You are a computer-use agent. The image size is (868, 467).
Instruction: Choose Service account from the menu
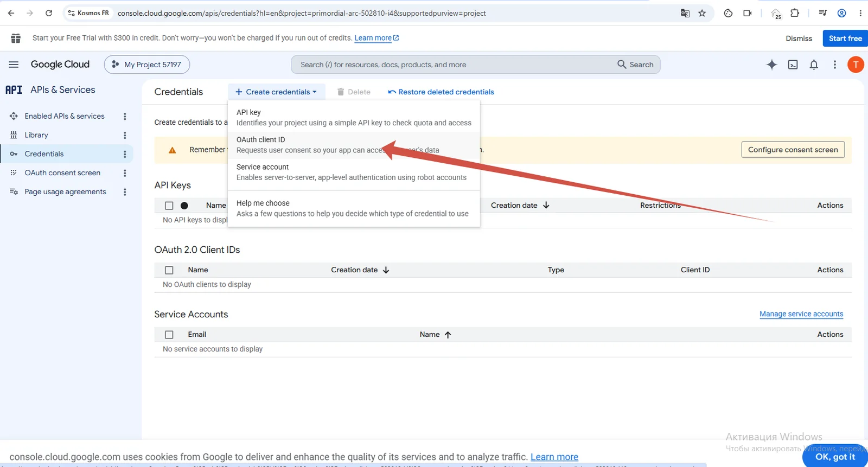[354, 172]
